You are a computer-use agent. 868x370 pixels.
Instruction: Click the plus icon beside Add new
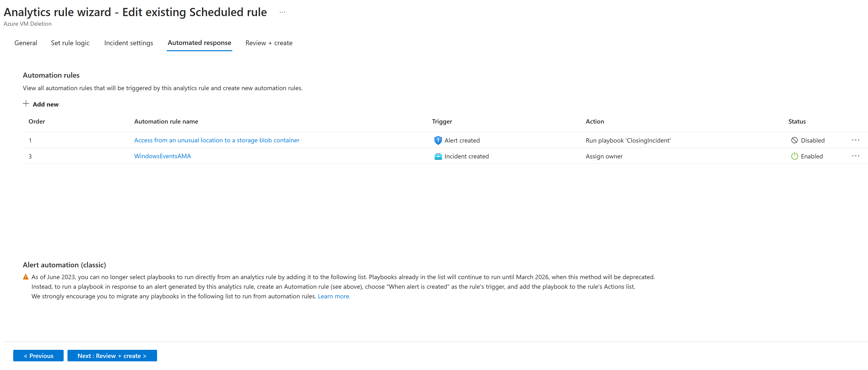click(x=26, y=104)
